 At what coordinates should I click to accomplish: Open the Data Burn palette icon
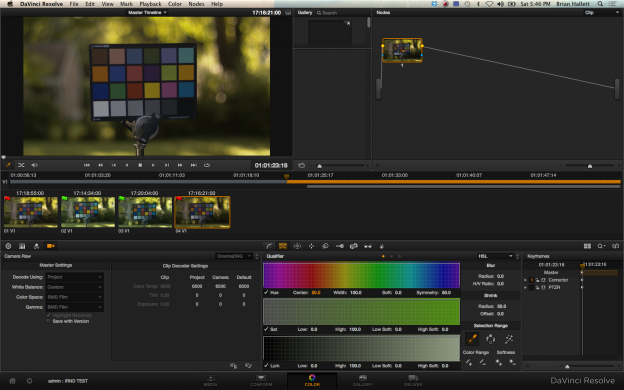382,246
